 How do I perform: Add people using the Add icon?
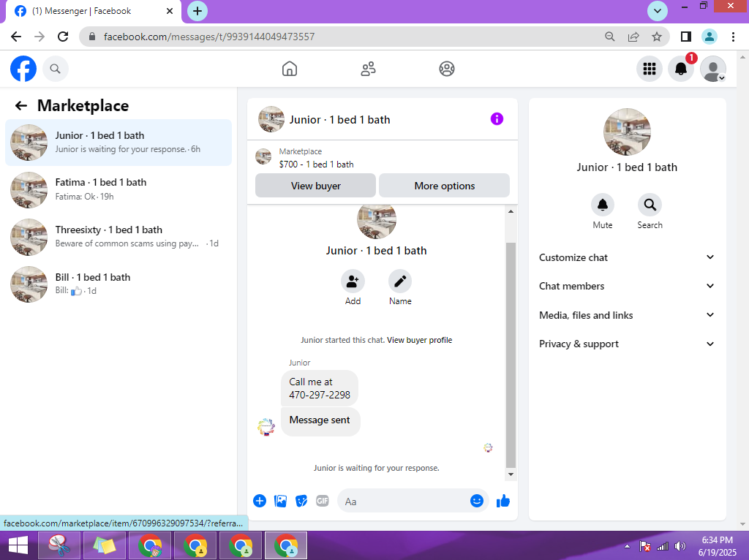click(353, 281)
